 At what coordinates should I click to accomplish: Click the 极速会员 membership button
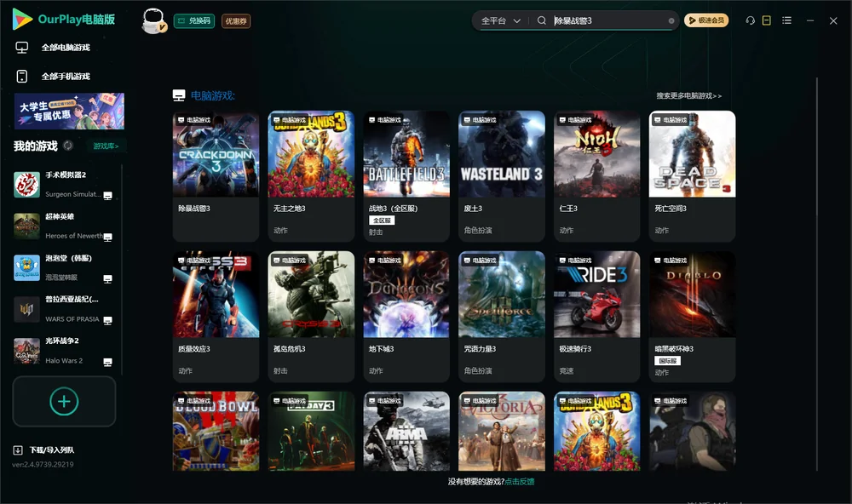point(706,20)
